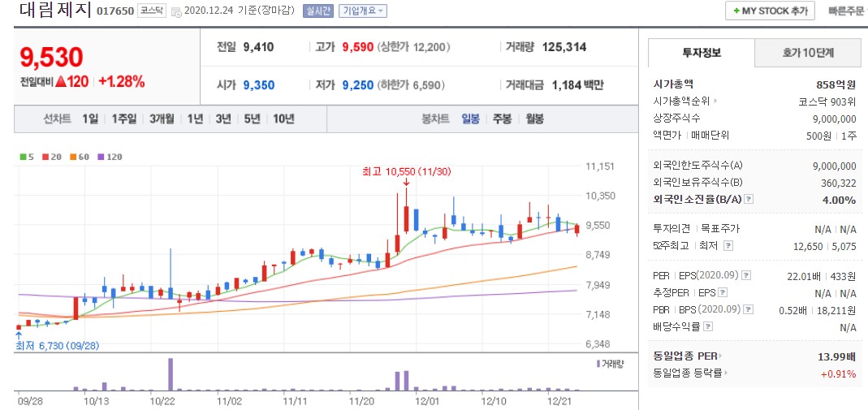Image resolution: width=868 pixels, height=410 pixels.
Task: Open help icon next to 배당수익률
Action: 707,327
